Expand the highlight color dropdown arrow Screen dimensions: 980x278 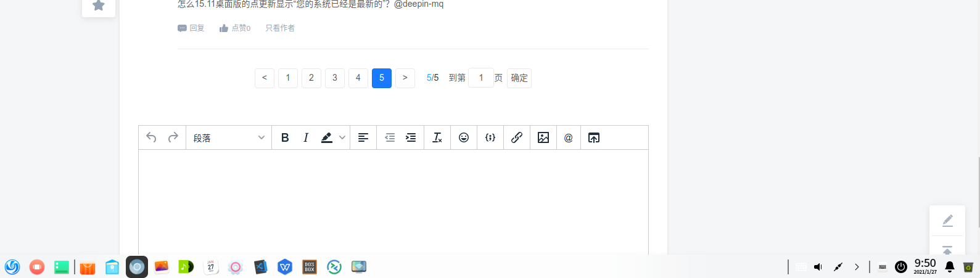click(x=342, y=137)
